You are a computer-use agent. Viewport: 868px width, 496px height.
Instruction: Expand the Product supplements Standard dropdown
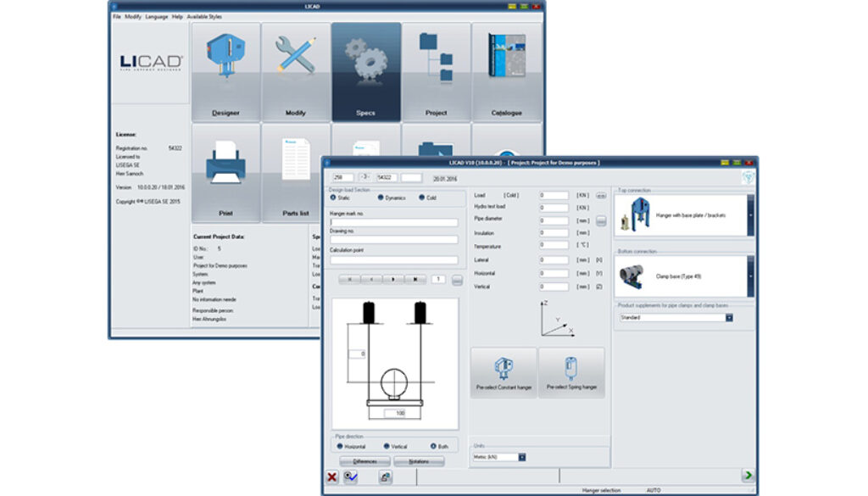click(x=728, y=318)
